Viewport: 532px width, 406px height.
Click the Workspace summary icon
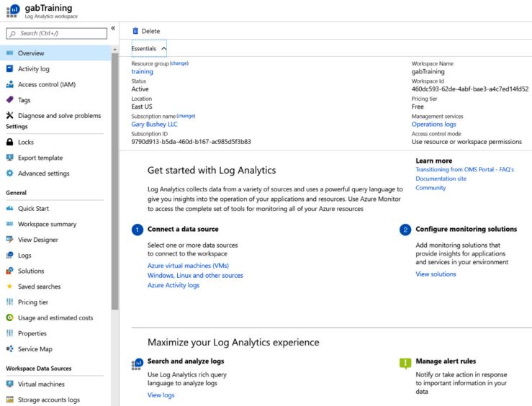[x=10, y=224]
